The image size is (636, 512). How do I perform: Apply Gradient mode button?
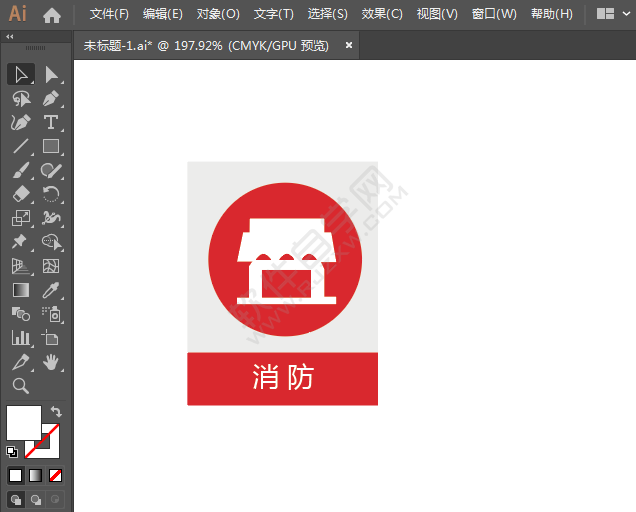(36, 475)
